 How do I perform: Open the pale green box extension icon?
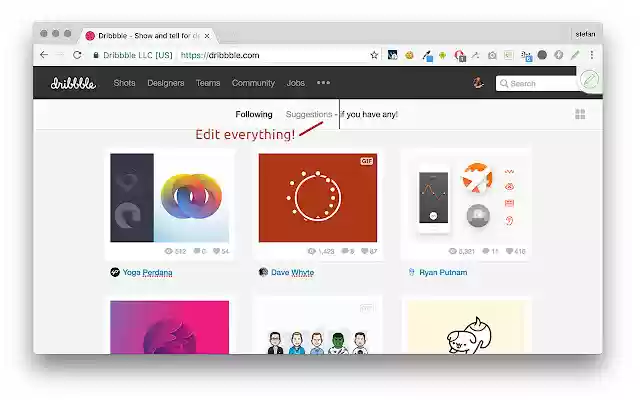(509, 55)
